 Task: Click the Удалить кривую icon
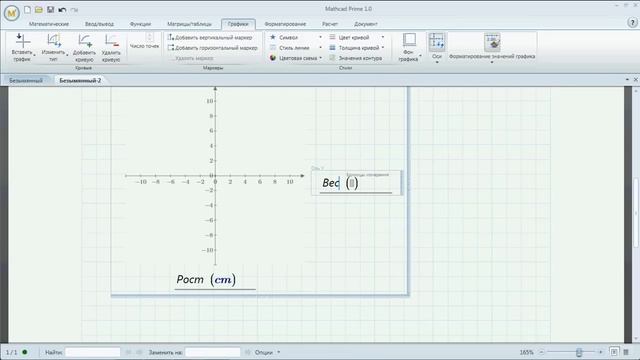click(x=111, y=41)
